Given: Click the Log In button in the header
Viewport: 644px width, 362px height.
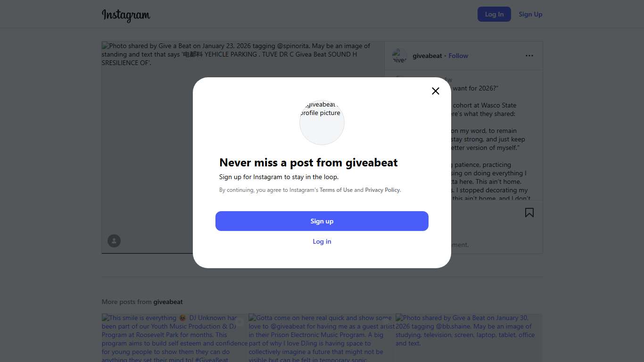Looking at the screenshot, I should pos(494,14).
